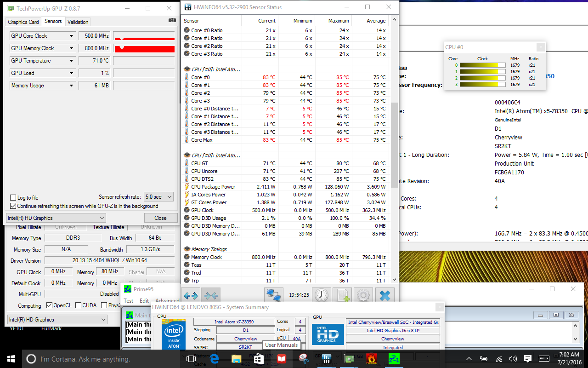
Task: Open the touch keyboard tray icon
Action: pos(544,359)
